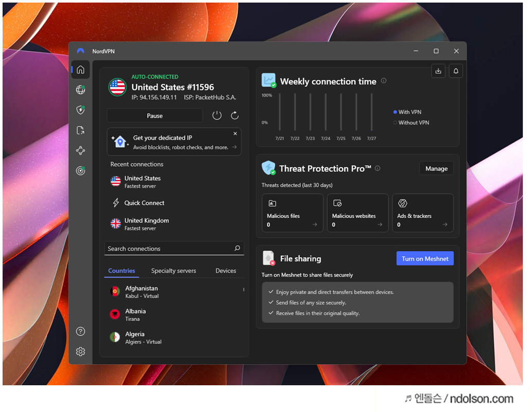The width and height of the screenshot is (532, 412).
Task: Open the notifications bell icon
Action: click(456, 71)
